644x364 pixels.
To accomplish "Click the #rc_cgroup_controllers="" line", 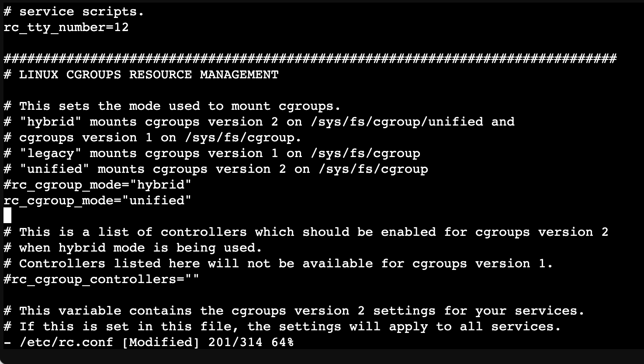I will [101, 280].
